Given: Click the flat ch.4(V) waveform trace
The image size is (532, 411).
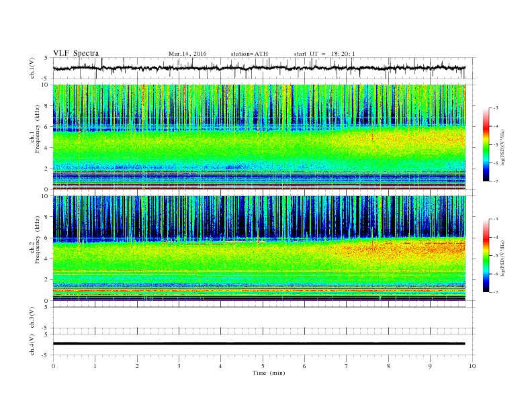Looking at the screenshot, I should coord(259,344).
